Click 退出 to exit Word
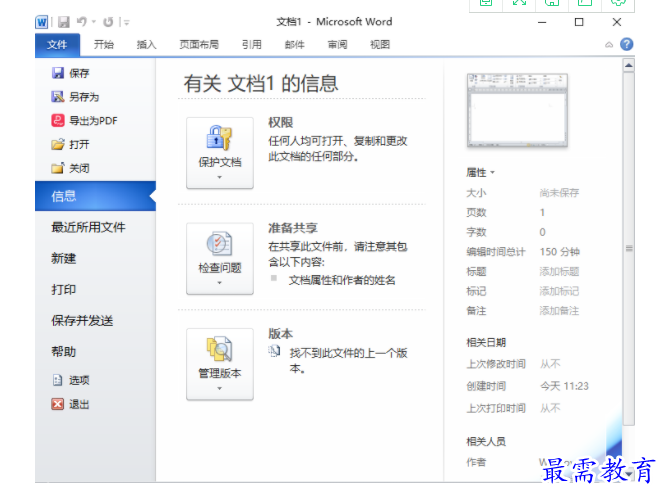The width and height of the screenshot is (664, 502). 71,404
